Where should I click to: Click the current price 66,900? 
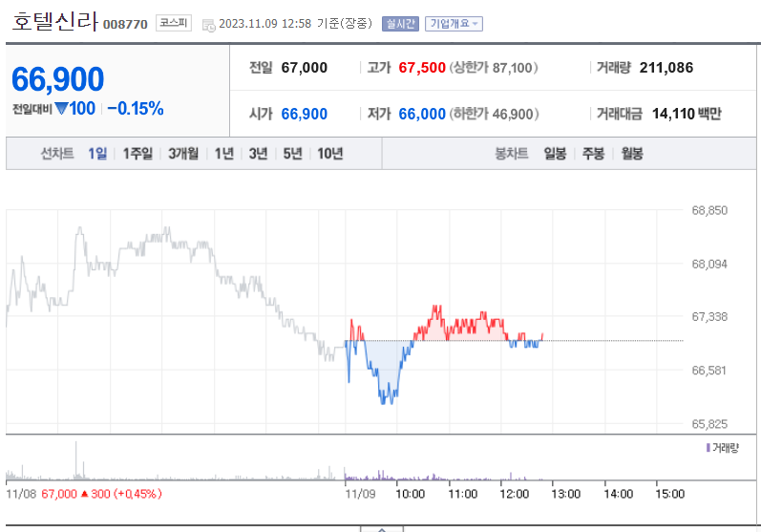pos(57,78)
